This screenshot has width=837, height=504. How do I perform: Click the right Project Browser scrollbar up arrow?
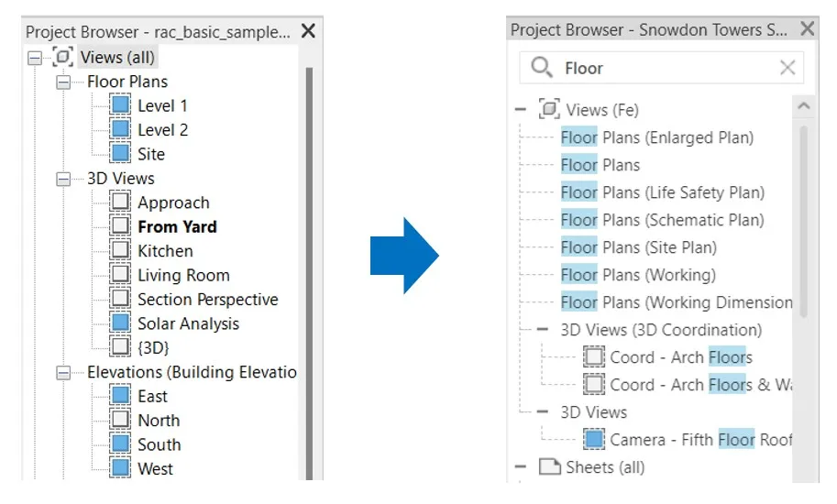[804, 107]
